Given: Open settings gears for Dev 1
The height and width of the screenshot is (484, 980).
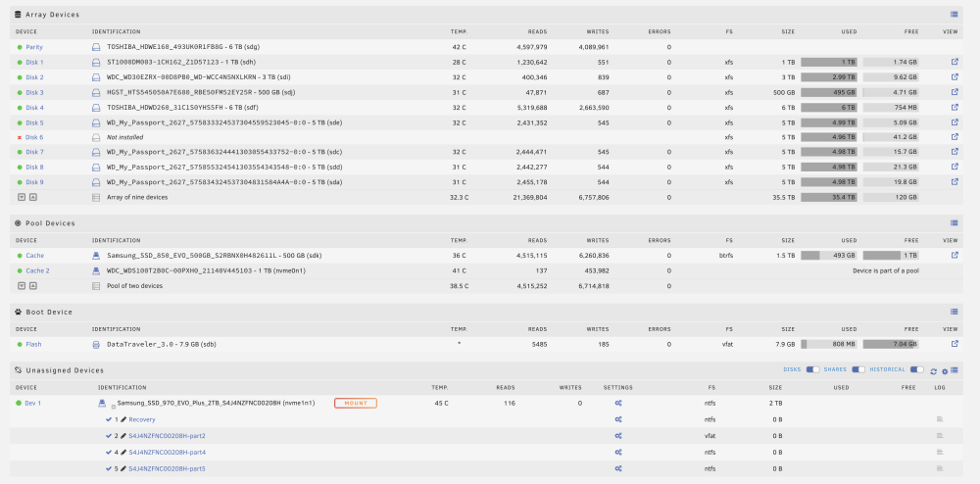Looking at the screenshot, I should (x=618, y=403).
